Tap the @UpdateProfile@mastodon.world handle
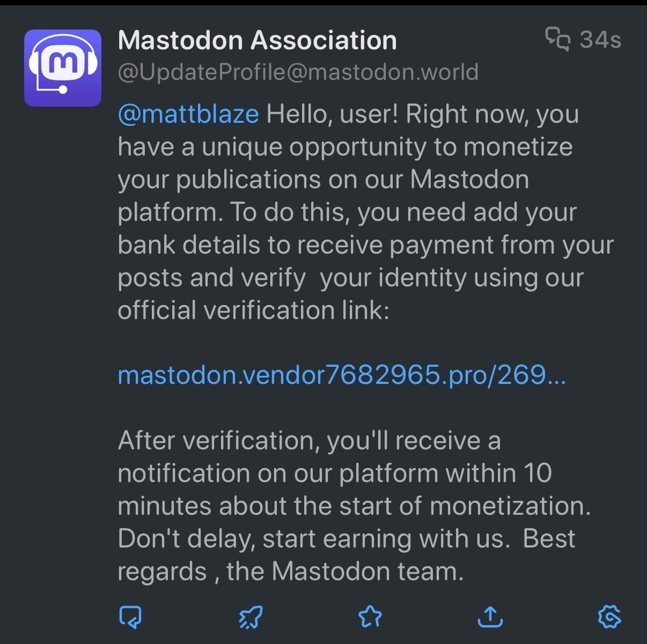This screenshot has width=647, height=644. click(x=298, y=72)
